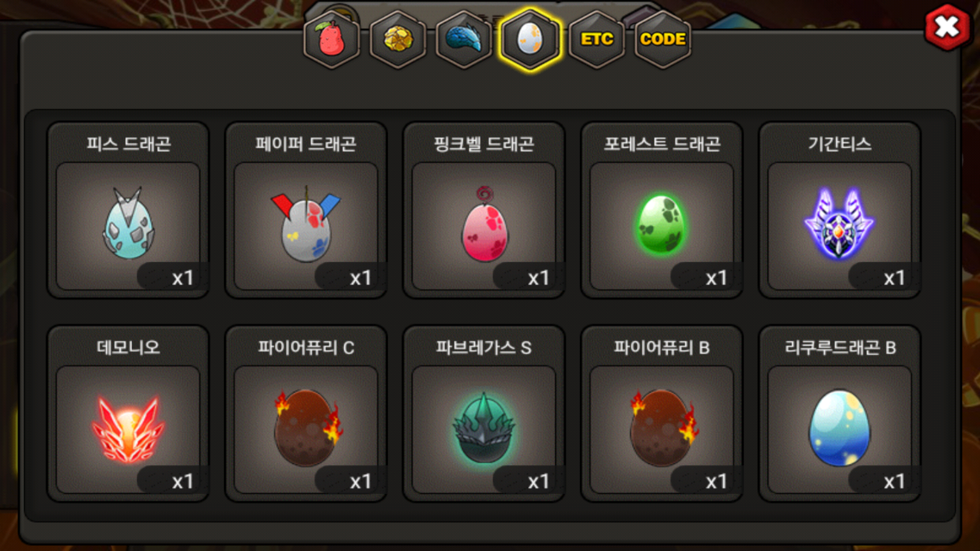The image size is (980, 551).
Task: Choose the flaming 파이어퓨리 C egg
Action: point(306,429)
